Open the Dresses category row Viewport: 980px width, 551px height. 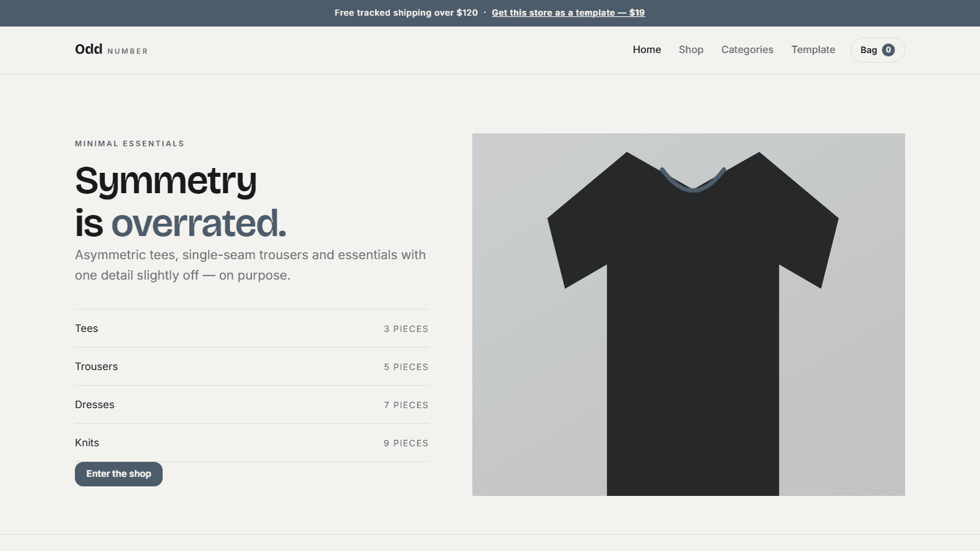tap(252, 405)
